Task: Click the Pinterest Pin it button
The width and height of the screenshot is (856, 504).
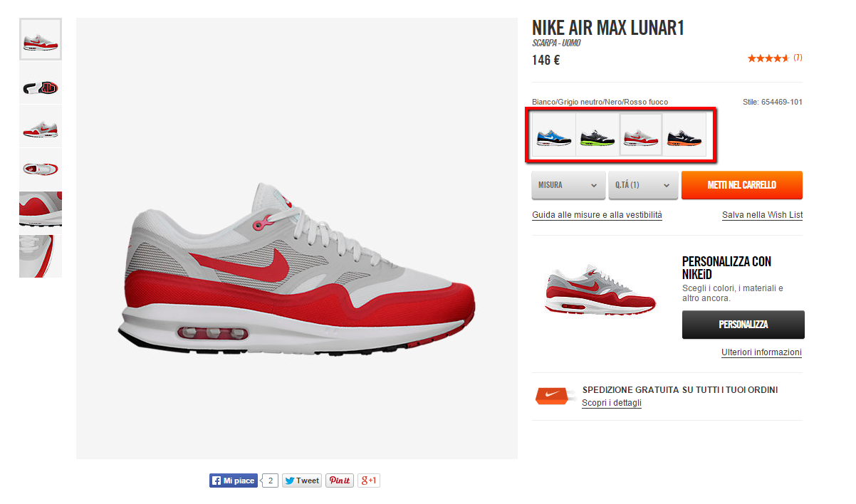Action: [x=340, y=481]
